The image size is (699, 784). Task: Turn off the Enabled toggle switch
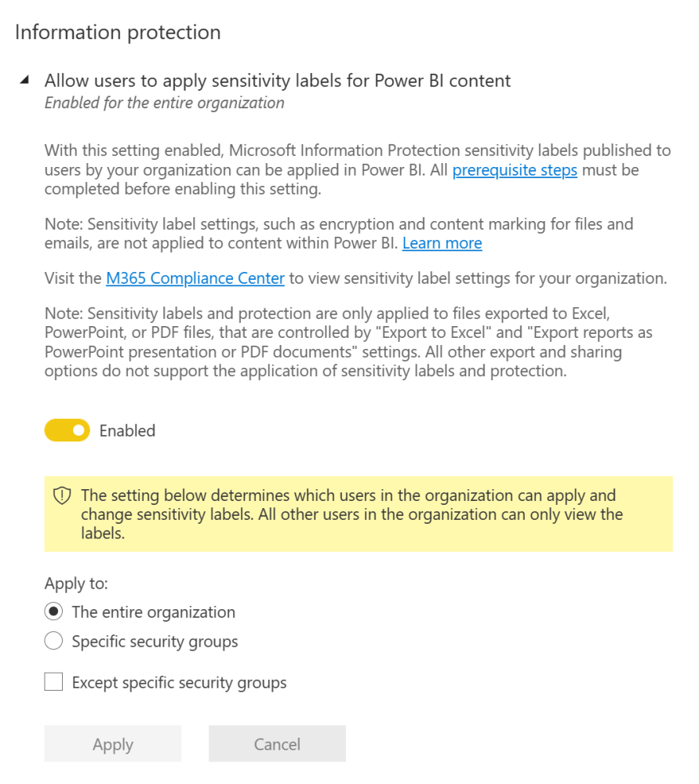[67, 430]
